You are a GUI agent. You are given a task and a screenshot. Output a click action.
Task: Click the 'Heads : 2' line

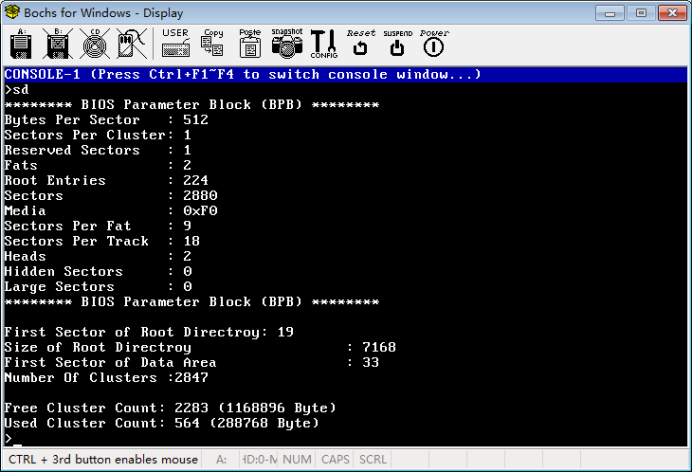click(x=98, y=256)
